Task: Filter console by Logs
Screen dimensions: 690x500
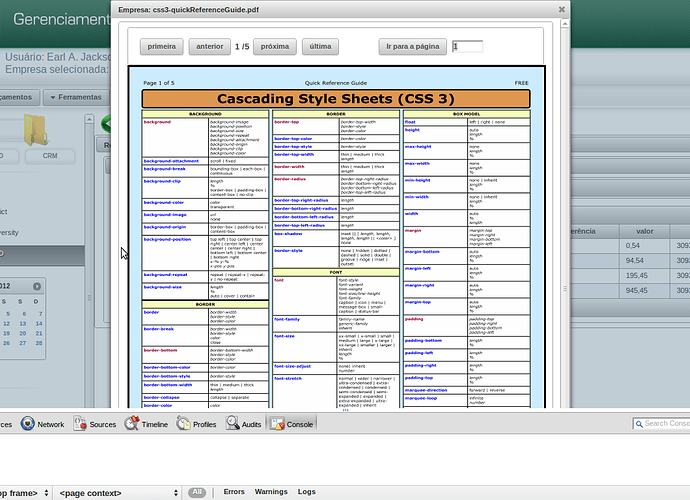Action: (x=306, y=492)
